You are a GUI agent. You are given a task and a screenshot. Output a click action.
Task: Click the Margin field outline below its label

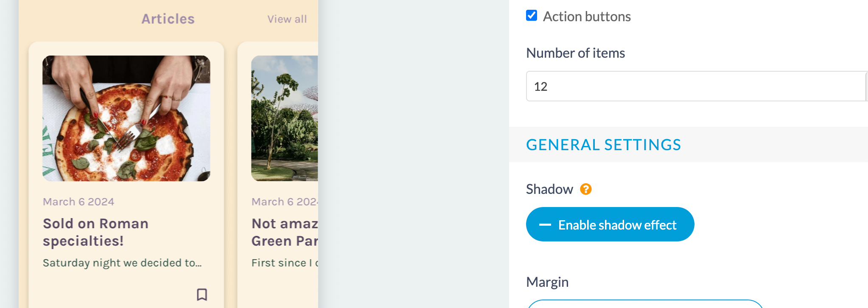[645, 304]
